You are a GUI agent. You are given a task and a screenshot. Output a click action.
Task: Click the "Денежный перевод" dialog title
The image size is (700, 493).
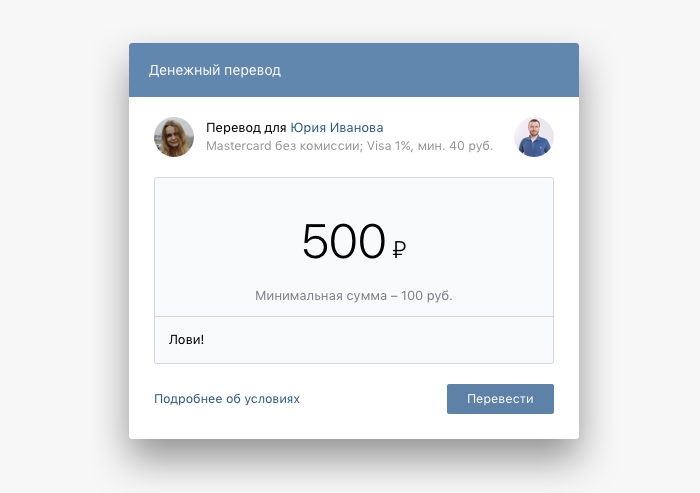pyautogui.click(x=215, y=71)
